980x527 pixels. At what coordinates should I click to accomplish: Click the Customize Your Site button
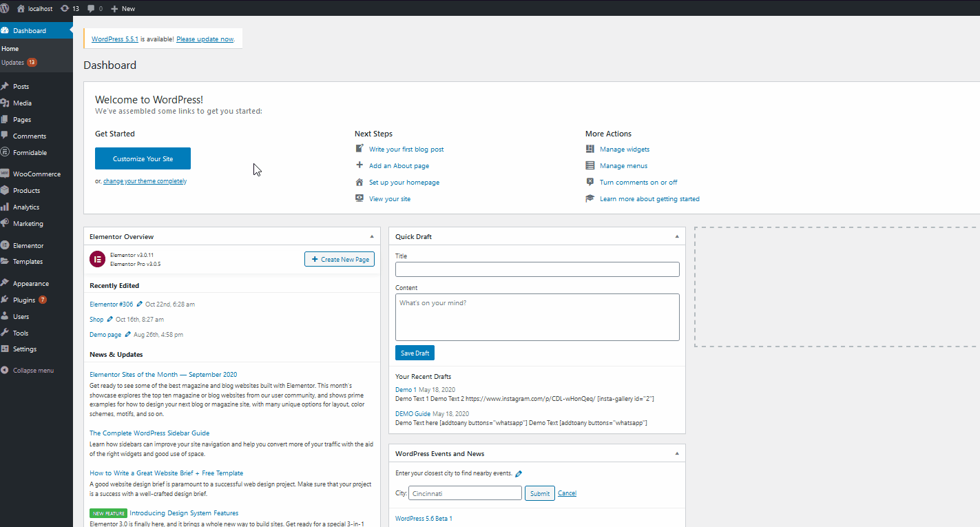tap(143, 158)
